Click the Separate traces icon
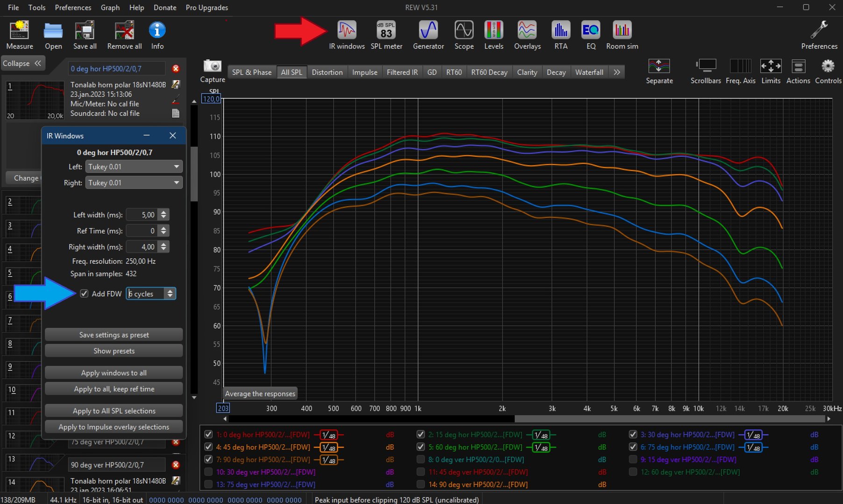 click(x=659, y=67)
